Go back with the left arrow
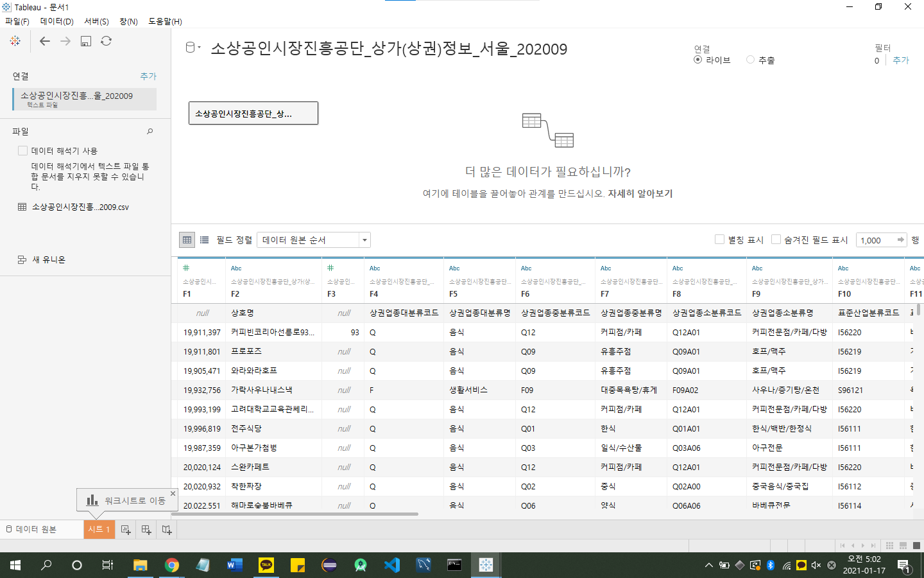 [44, 41]
